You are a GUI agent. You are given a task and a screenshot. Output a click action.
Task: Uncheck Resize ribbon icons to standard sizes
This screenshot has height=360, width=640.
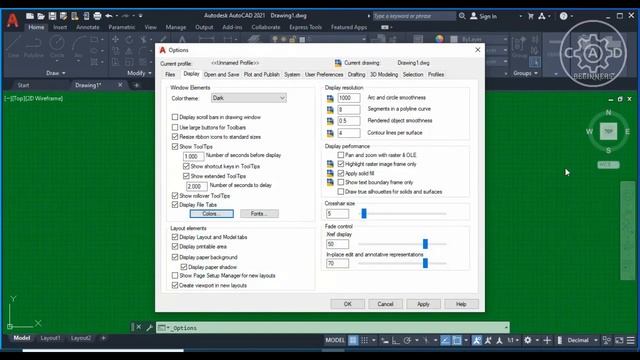click(175, 137)
